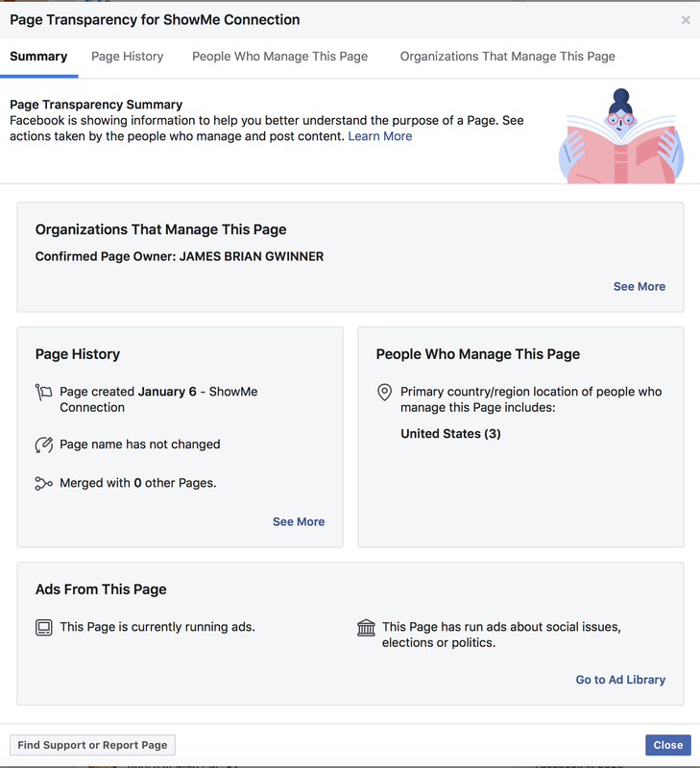This screenshot has width=700, height=768.
Task: Close the dialog with the X icon
Action: click(x=686, y=20)
